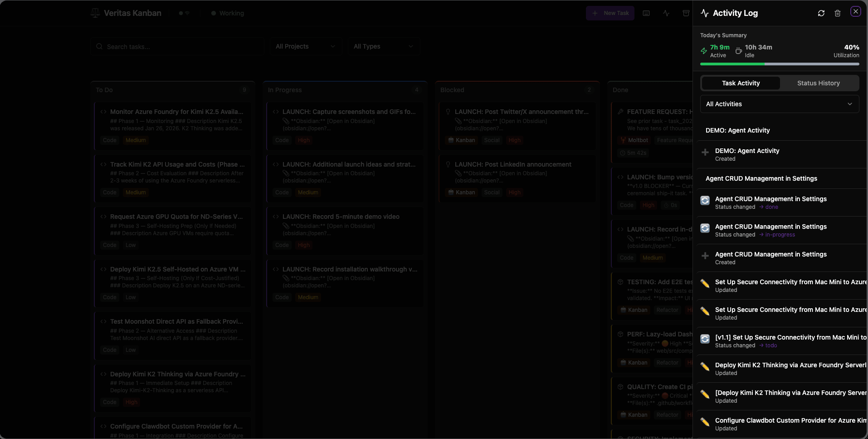The height and width of the screenshot is (439, 868).
Task: Switch to Status History tab
Action: (818, 83)
